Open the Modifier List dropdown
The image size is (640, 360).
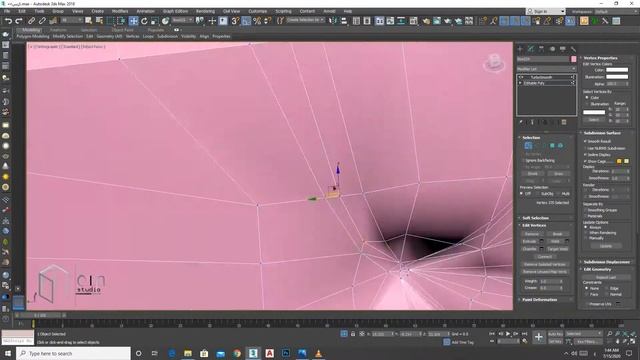(x=546, y=69)
